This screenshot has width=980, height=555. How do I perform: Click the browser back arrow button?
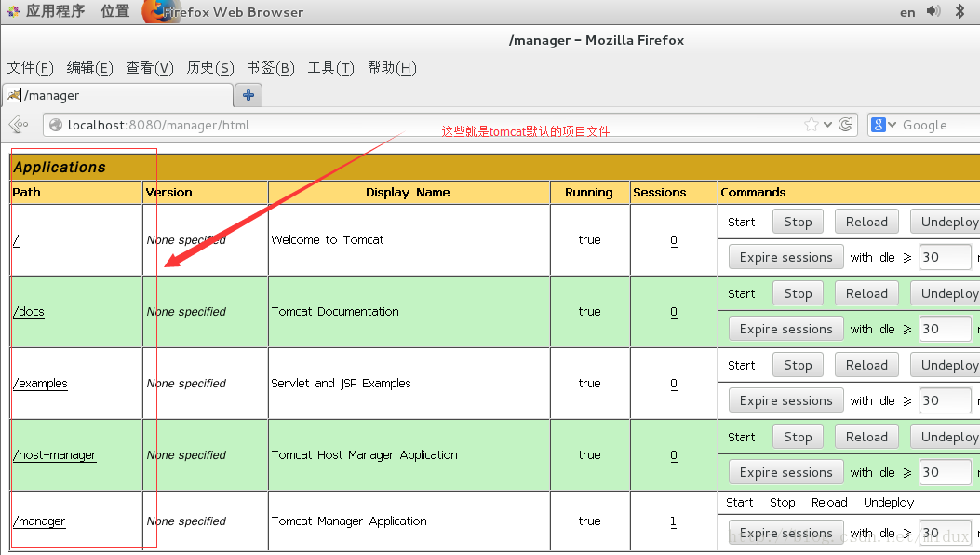pos(17,125)
